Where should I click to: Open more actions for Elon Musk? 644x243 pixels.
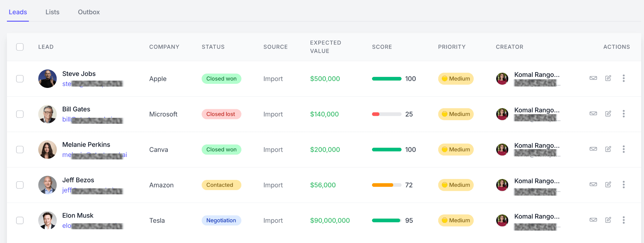[624, 220]
